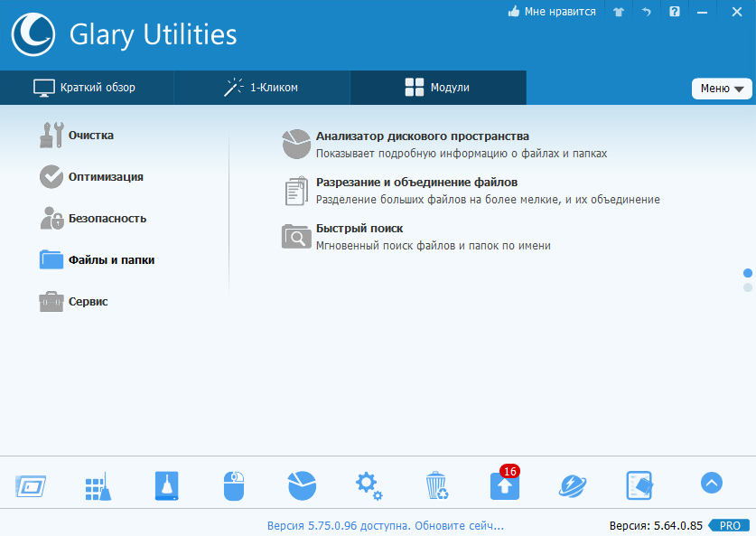The height and width of the screenshot is (536, 756).
Task: Select the Очистка category
Action: point(90,136)
